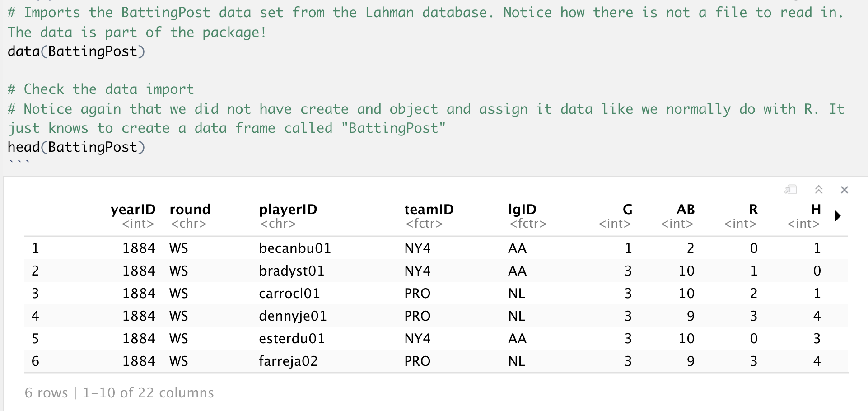The image size is (868, 411).
Task: Click the yearID column header
Action: 133,210
